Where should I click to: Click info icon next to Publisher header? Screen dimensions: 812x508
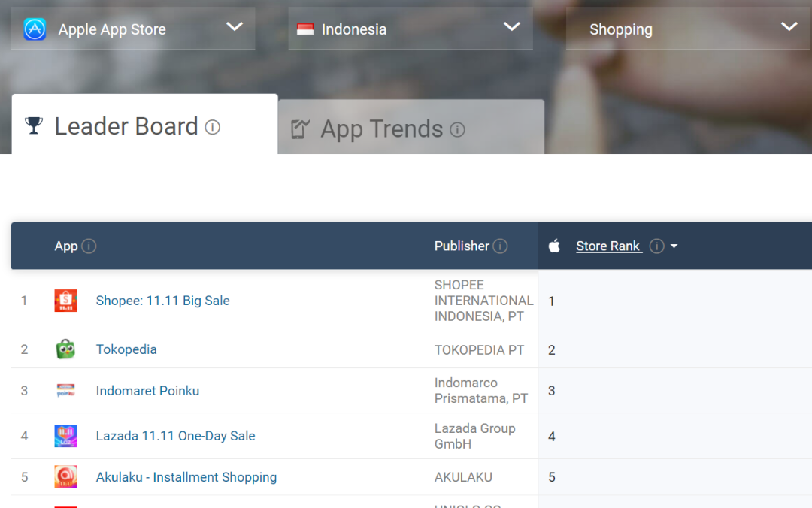tap(500, 246)
